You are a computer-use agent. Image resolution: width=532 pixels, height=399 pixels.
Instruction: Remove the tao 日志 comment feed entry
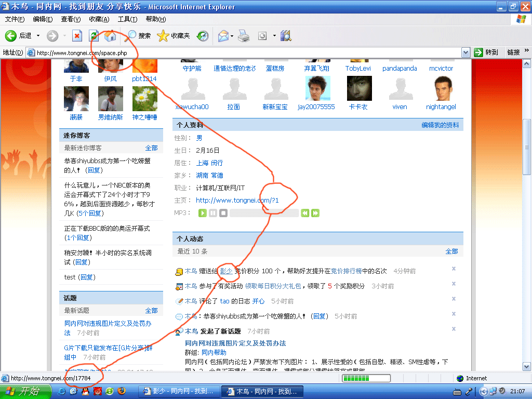click(x=454, y=299)
